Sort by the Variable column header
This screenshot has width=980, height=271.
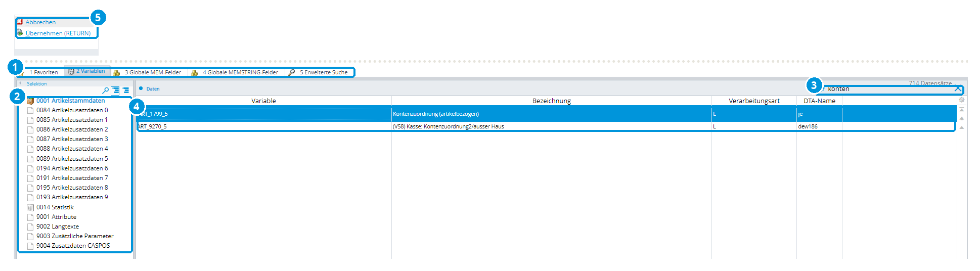tap(263, 101)
